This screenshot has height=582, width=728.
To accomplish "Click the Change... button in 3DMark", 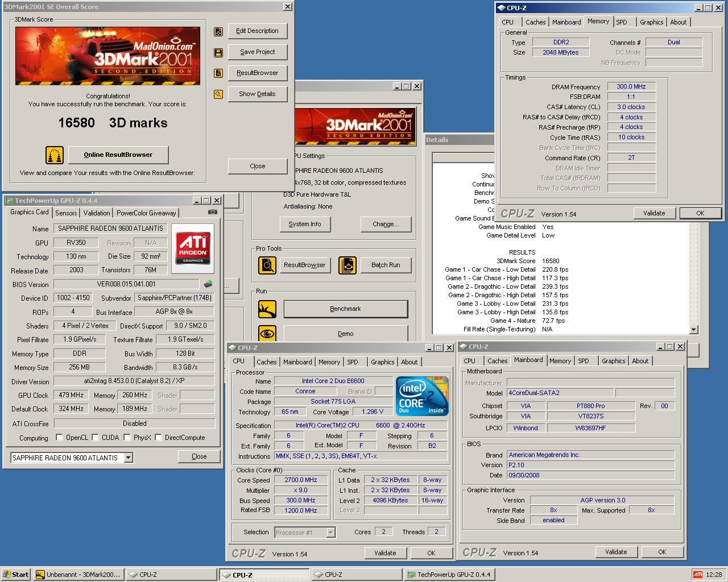I will tap(386, 224).
